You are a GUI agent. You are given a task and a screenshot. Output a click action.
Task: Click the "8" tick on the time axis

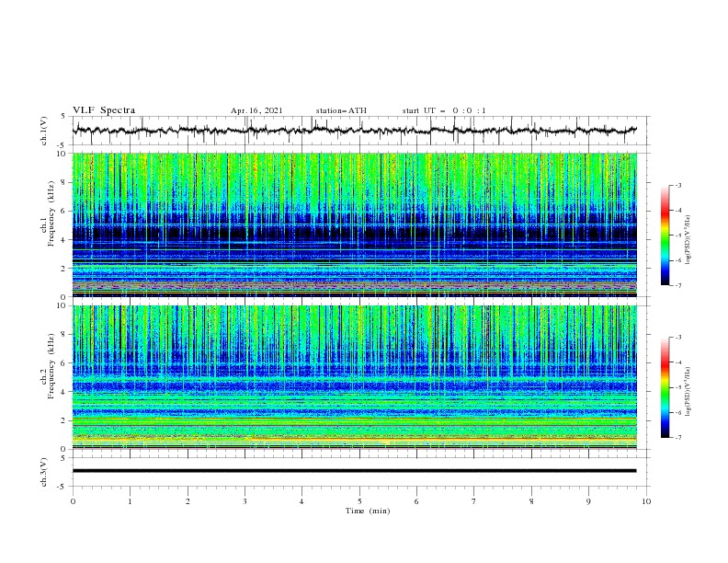[x=531, y=501]
